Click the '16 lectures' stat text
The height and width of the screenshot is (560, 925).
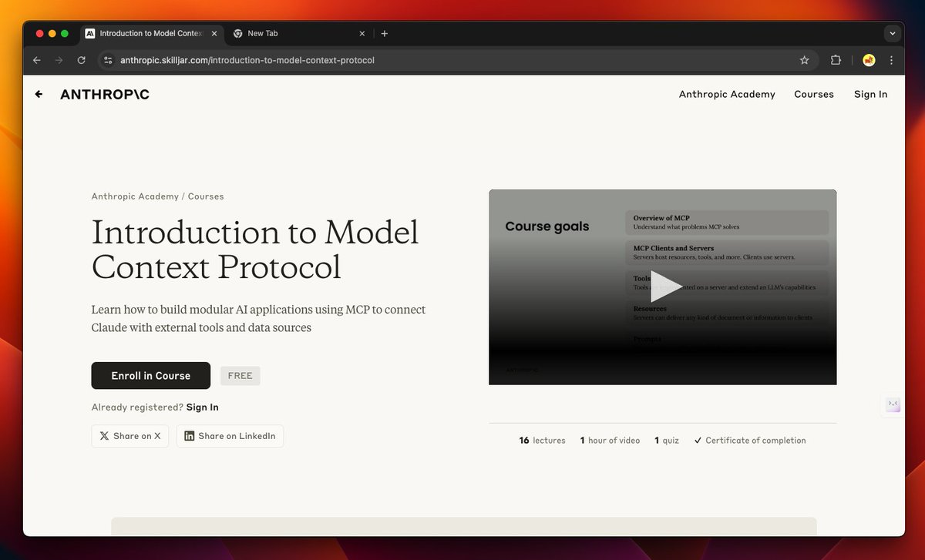[x=542, y=441]
